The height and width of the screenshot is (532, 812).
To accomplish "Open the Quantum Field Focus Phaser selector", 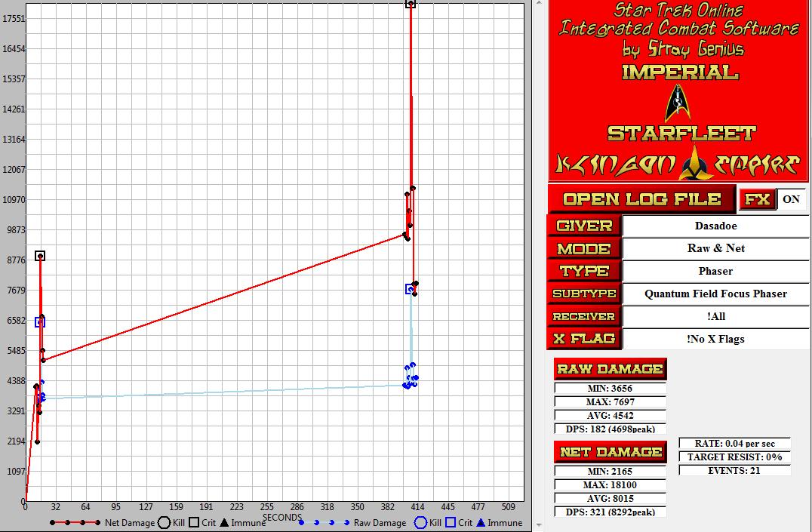I will [x=715, y=294].
